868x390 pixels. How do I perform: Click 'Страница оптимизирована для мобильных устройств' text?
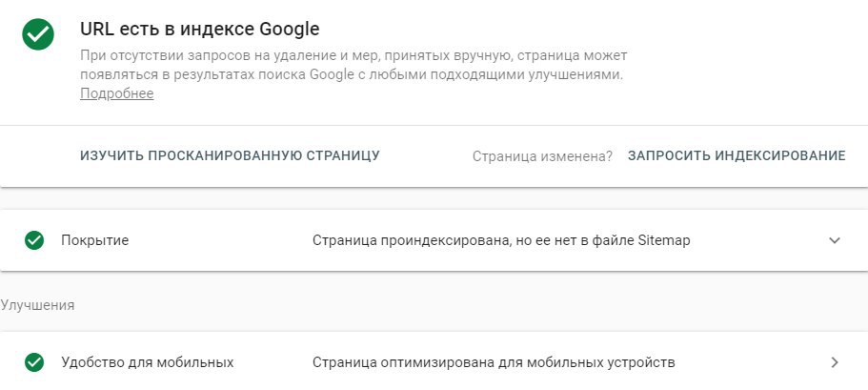point(494,362)
